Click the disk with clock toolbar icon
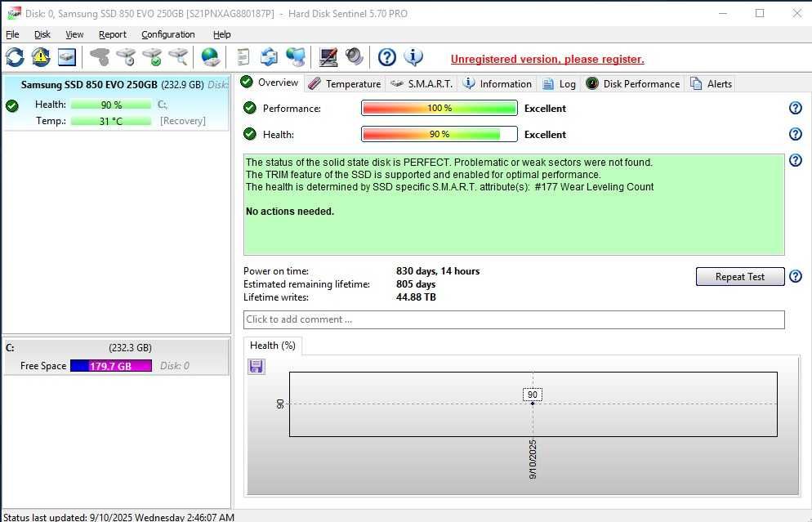 [126, 57]
